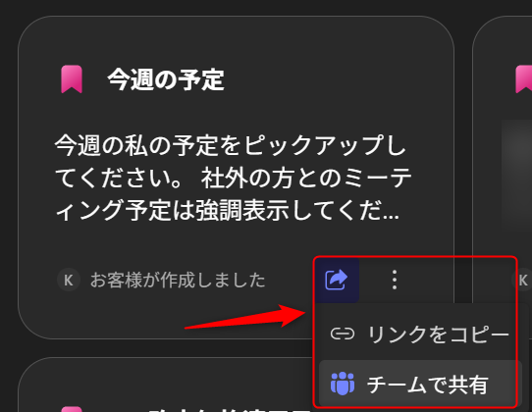The width and height of the screenshot is (532, 412).
Task: Click the K avatar on the right-hand card
Action: point(522,281)
